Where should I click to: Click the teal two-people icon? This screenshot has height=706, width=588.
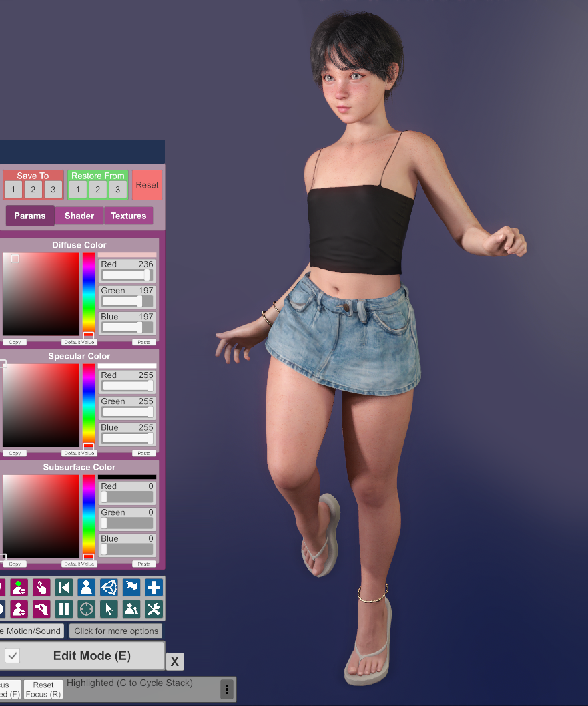tap(131, 609)
